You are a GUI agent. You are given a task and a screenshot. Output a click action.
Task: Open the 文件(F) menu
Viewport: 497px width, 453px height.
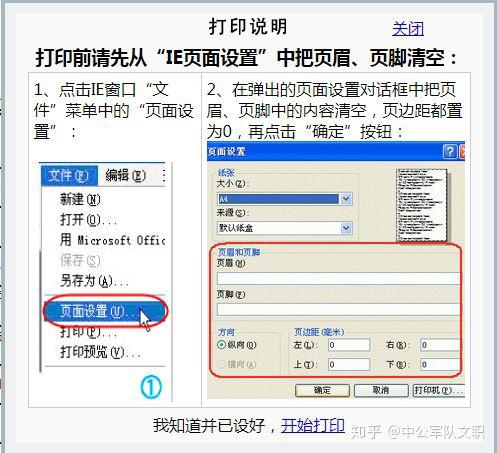tap(69, 176)
